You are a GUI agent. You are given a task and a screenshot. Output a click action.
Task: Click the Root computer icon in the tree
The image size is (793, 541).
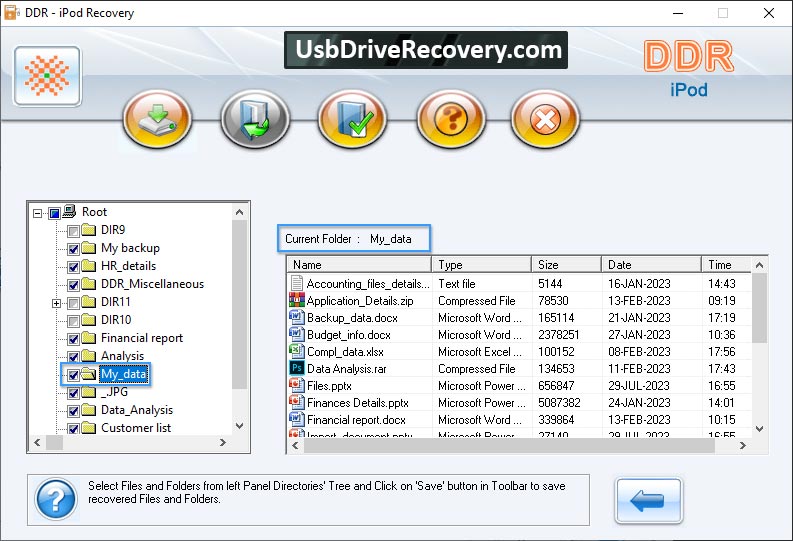(x=69, y=211)
